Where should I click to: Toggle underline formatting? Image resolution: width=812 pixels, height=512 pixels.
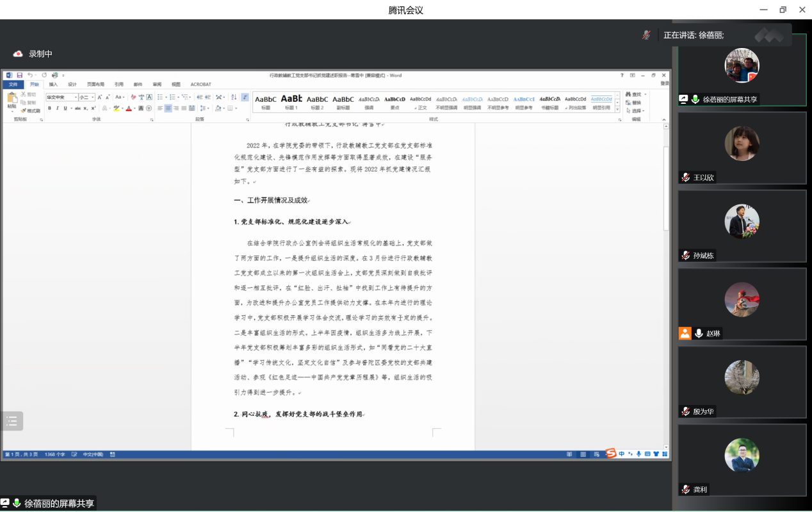pos(66,108)
